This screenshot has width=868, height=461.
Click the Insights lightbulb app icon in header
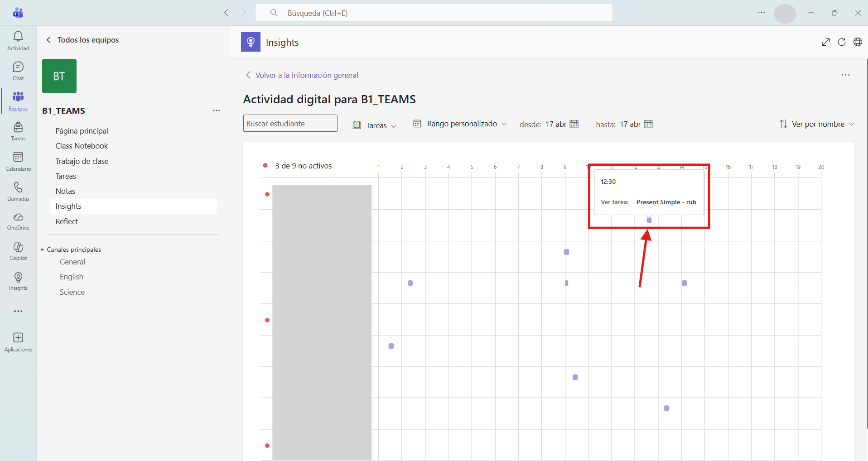[x=251, y=42]
